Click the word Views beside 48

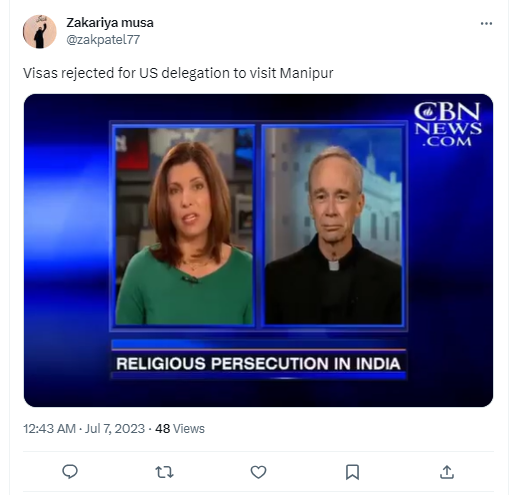point(189,428)
